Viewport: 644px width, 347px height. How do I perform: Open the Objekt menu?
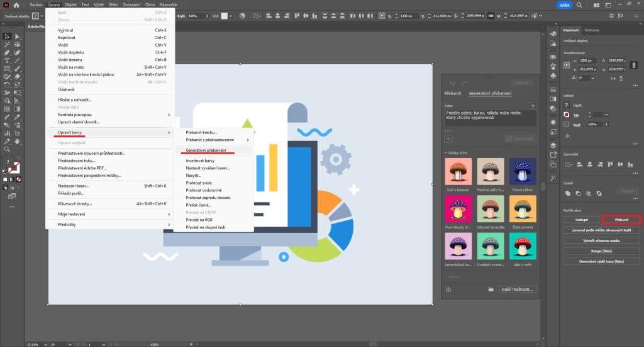point(70,4)
